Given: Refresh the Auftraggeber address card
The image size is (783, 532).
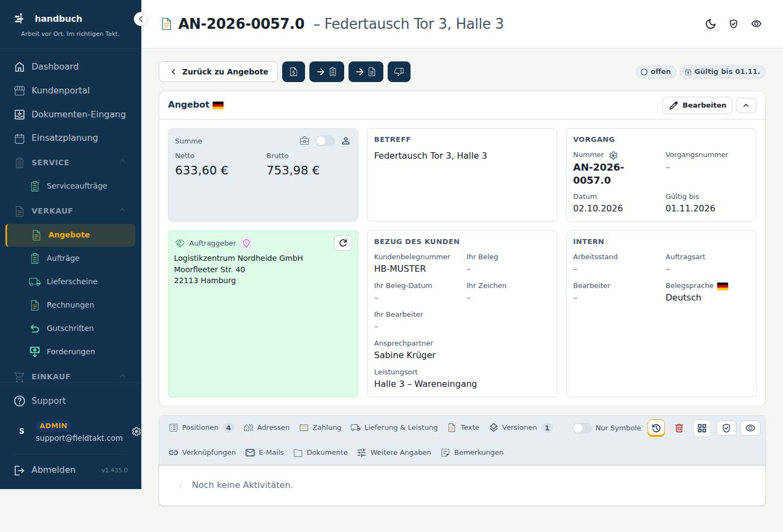Looking at the screenshot, I should [x=343, y=243].
